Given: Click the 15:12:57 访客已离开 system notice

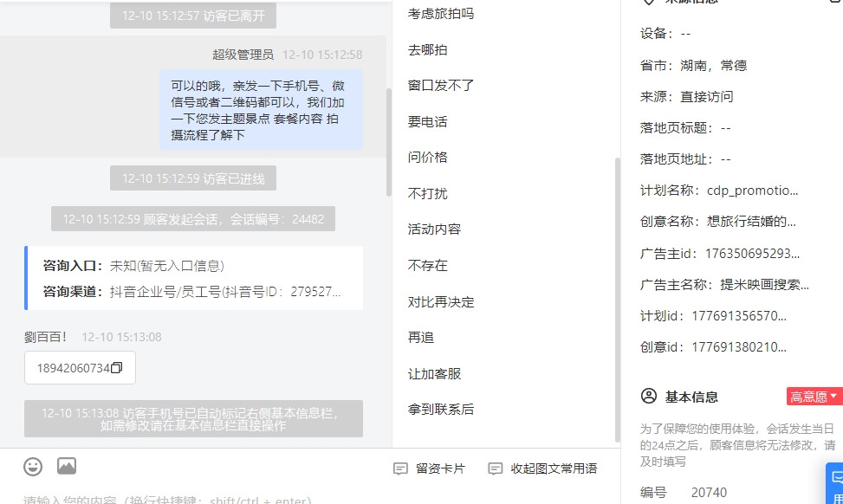Looking at the screenshot, I should 193,15.
